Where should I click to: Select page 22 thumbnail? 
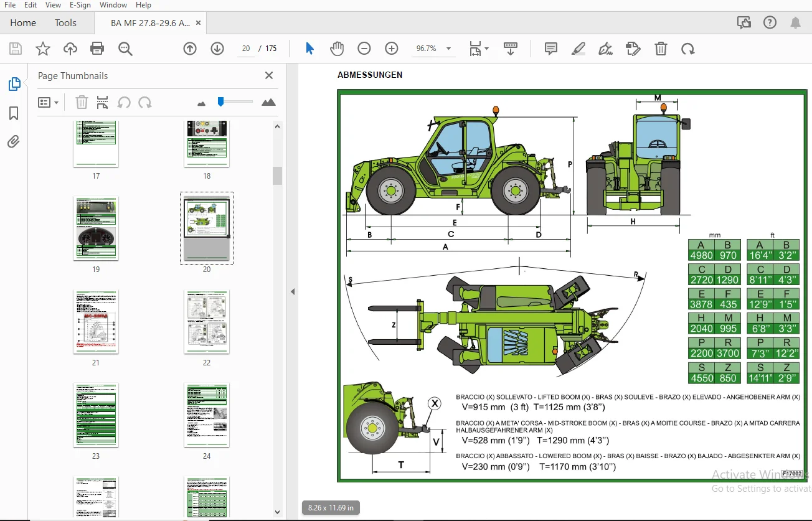coord(207,322)
